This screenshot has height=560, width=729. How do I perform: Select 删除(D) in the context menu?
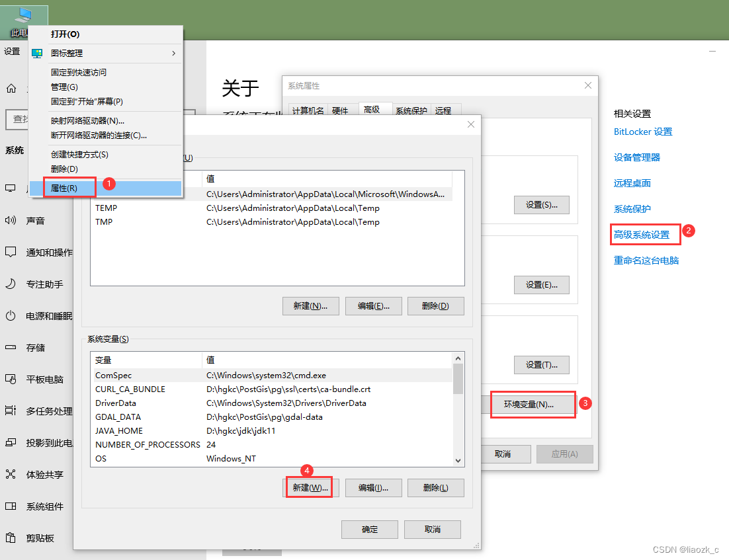tap(106, 169)
